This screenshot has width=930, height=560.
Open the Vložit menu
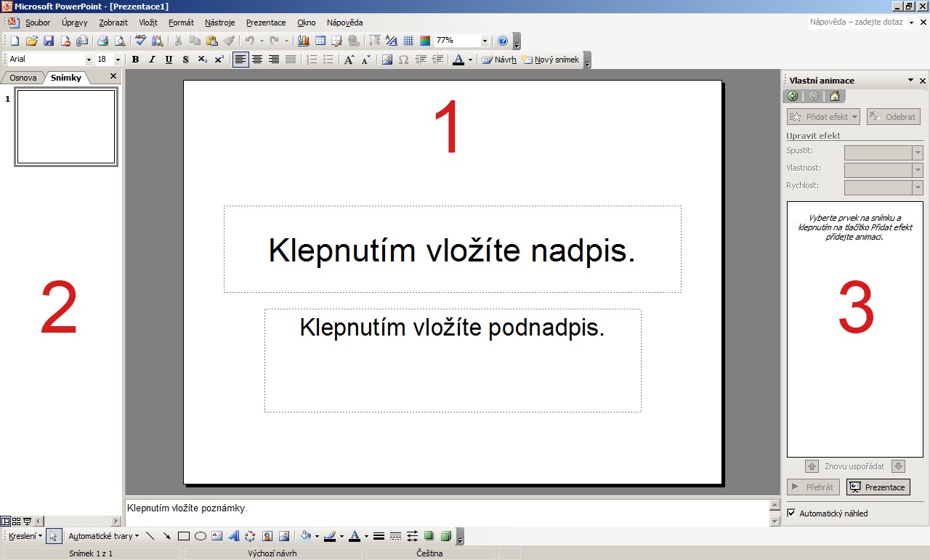coord(148,23)
